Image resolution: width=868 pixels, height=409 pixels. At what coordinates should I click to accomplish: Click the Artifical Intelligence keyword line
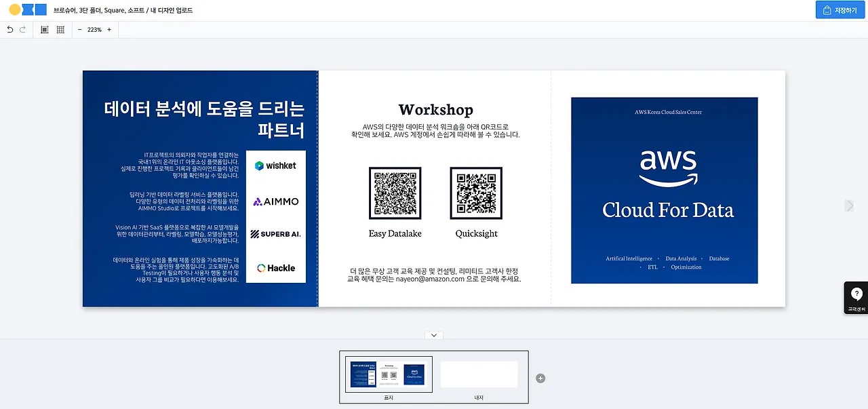[668, 262]
